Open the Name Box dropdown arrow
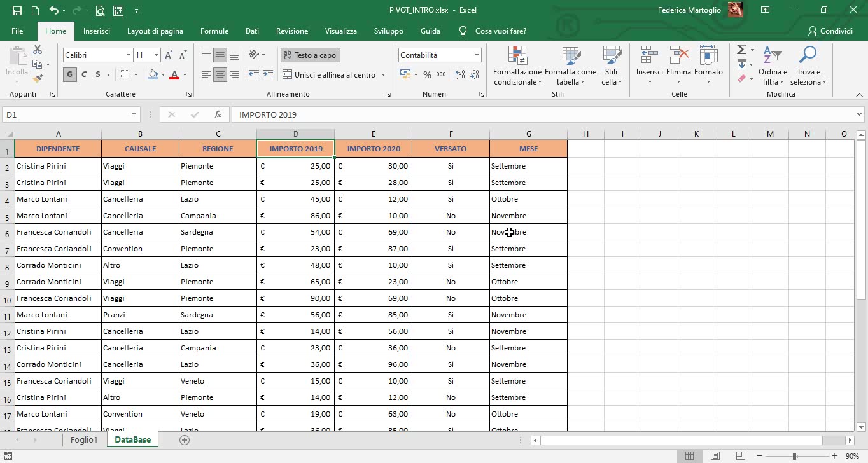This screenshot has height=463, width=868. 134,114
